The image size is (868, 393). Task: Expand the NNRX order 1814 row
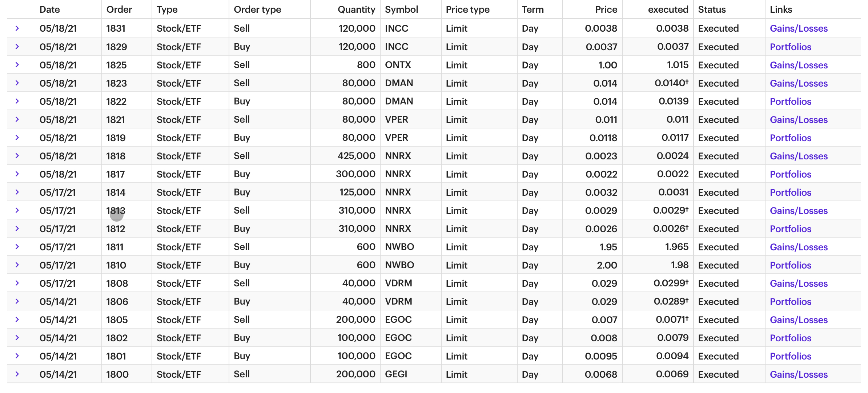[x=17, y=192]
